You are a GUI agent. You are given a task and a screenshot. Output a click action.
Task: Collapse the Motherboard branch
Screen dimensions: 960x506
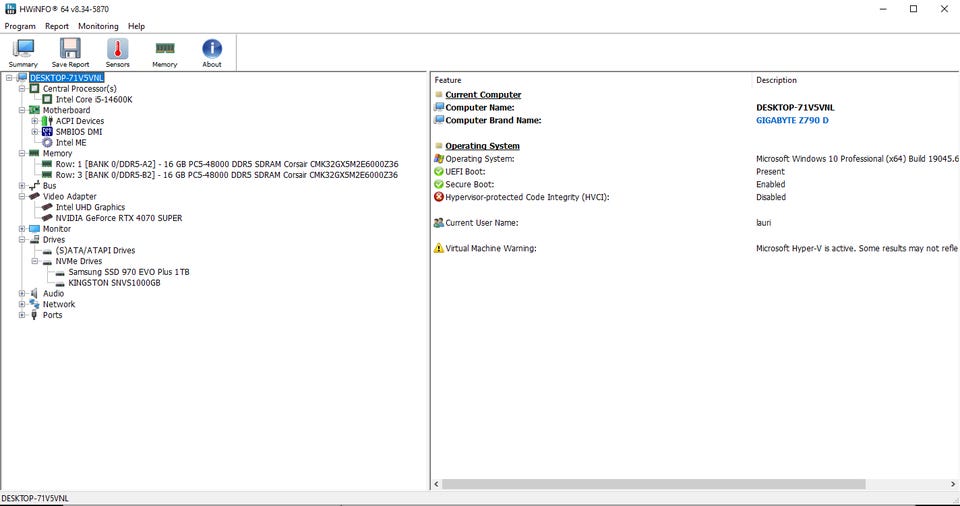tap(22, 110)
